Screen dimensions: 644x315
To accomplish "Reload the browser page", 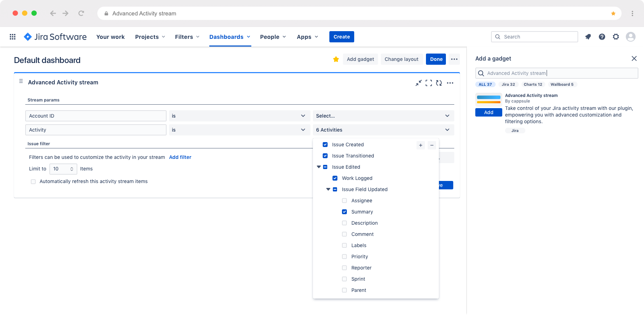I will click(81, 13).
